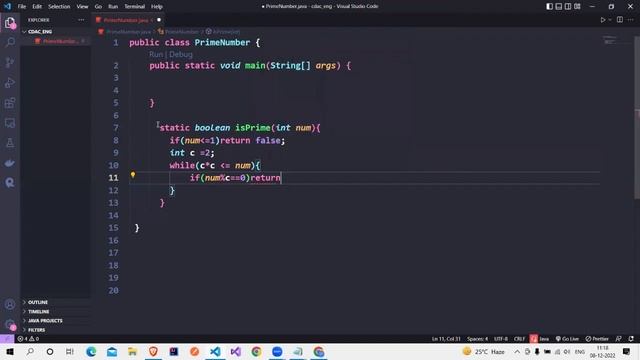Open the Terminal menu
This screenshot has height=360, width=640.
pyautogui.click(x=135, y=7)
